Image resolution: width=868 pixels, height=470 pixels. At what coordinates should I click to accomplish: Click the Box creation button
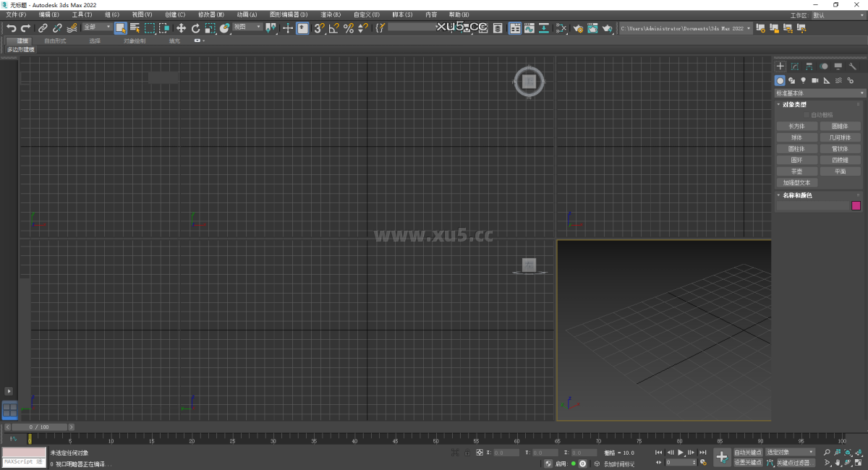pos(796,125)
